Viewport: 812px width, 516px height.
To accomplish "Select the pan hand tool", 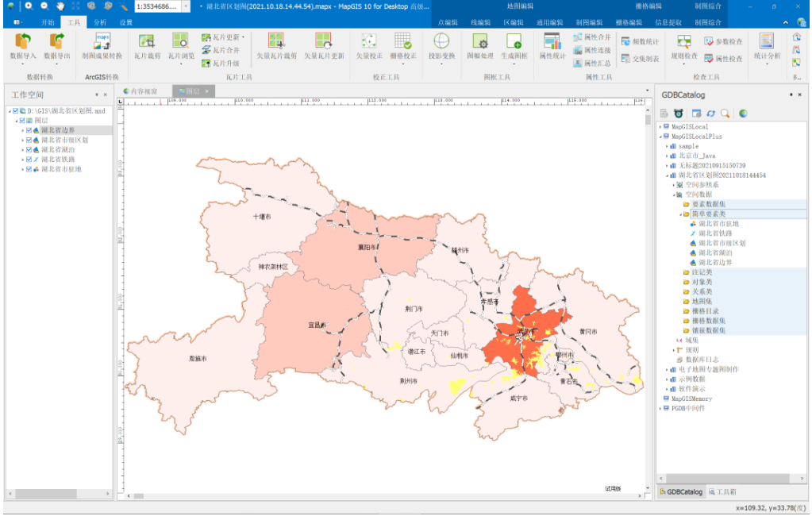I will (60, 6).
